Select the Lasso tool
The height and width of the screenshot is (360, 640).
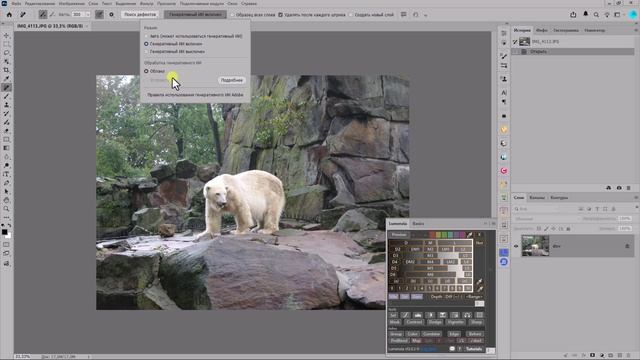click(6, 53)
